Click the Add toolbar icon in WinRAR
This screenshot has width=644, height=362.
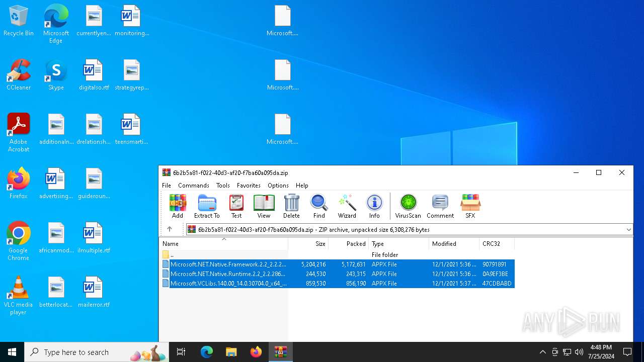point(178,206)
